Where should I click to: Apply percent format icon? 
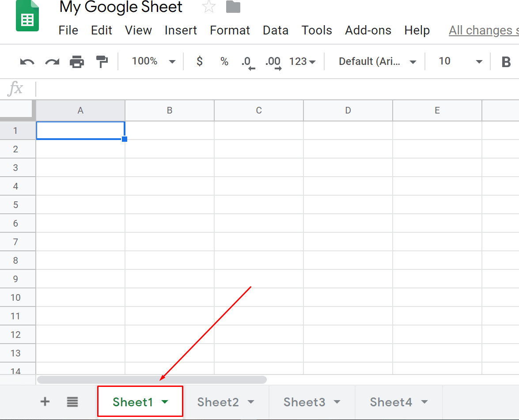point(224,61)
